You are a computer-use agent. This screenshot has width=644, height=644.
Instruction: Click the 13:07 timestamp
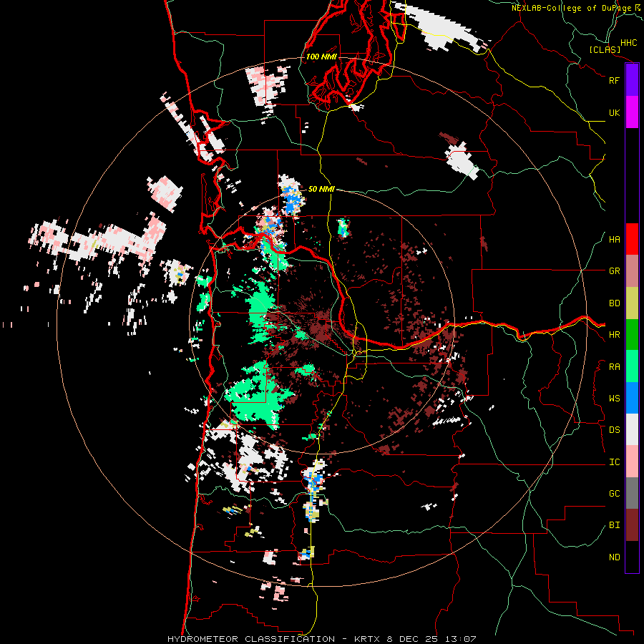pyautogui.click(x=461, y=639)
